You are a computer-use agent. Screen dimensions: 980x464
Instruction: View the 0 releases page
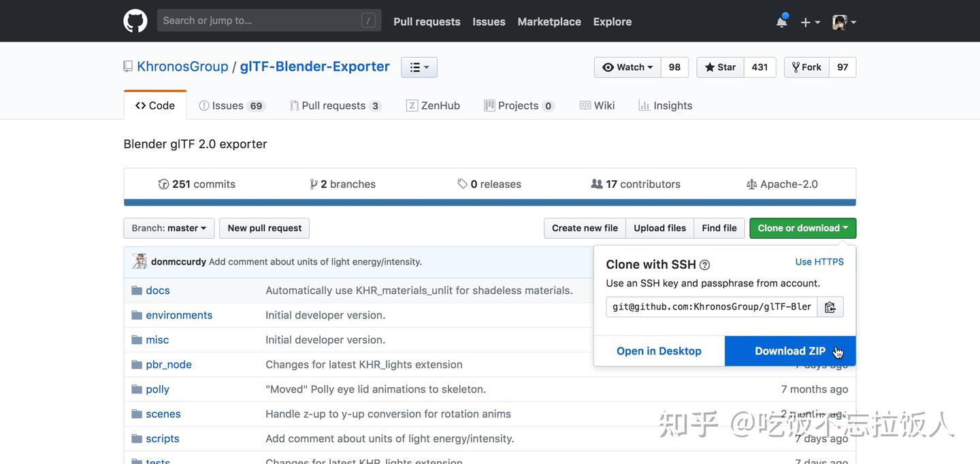click(x=489, y=184)
